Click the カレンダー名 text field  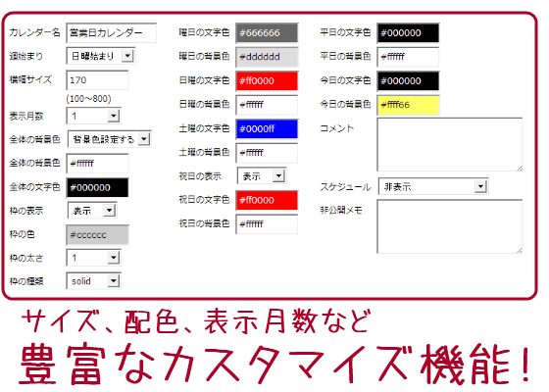coord(112,33)
